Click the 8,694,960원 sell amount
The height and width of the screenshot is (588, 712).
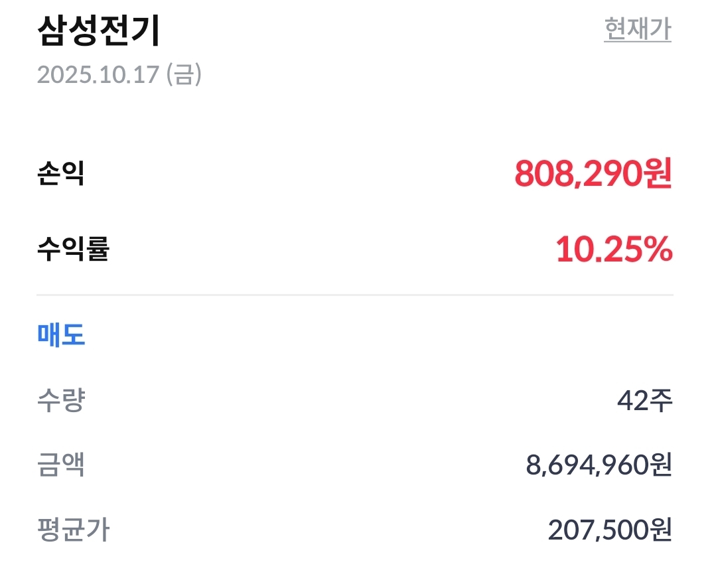pyautogui.click(x=599, y=465)
